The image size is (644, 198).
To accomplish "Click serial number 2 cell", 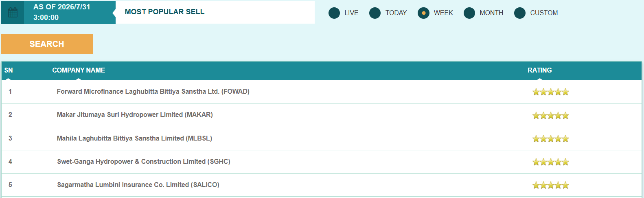I will point(10,115).
